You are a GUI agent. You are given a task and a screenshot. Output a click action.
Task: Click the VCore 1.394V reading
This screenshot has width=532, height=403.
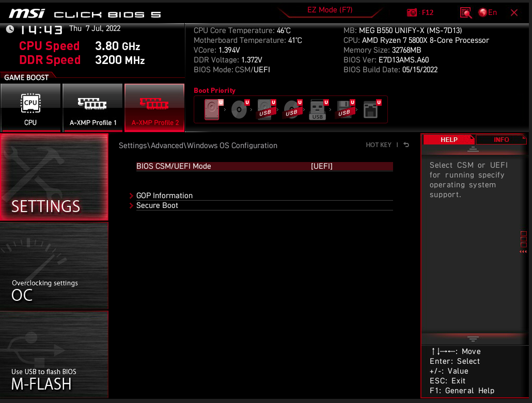click(217, 50)
